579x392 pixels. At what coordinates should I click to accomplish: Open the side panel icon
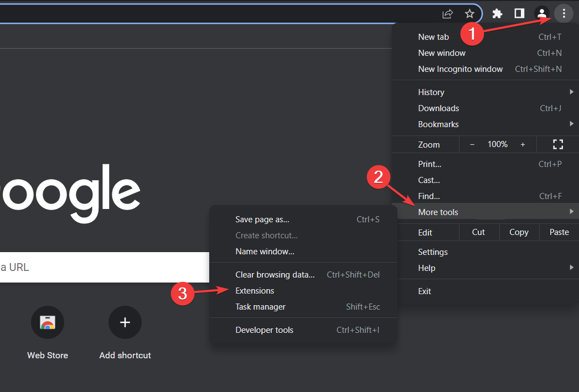(x=519, y=13)
